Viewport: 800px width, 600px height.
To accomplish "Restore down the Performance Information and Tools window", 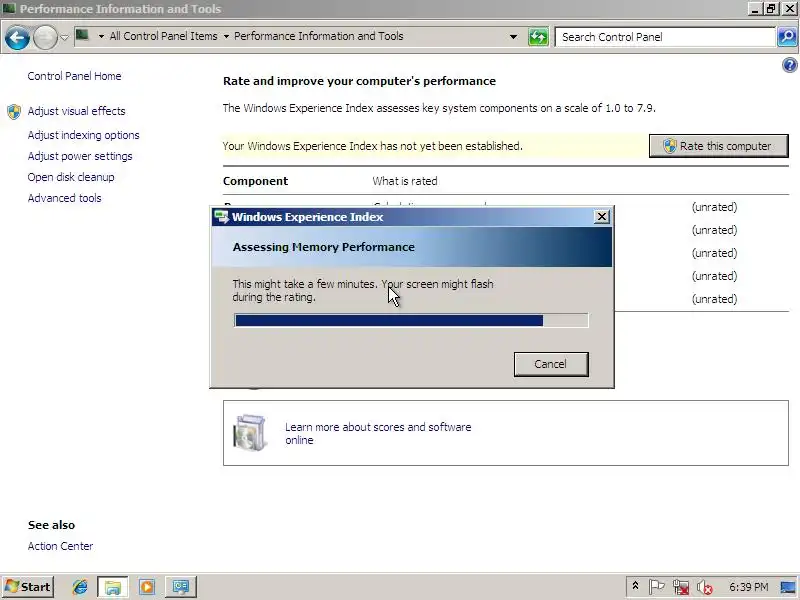I will point(771,9).
